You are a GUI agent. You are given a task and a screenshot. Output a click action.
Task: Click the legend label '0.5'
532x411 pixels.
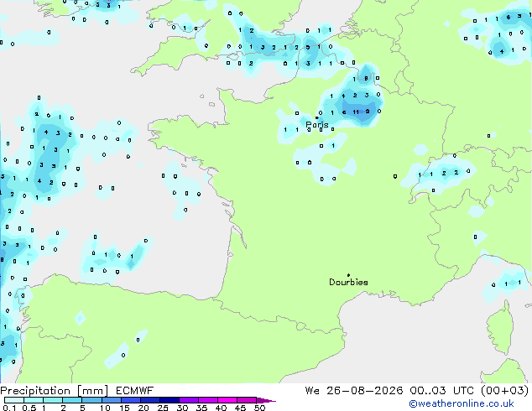coord(29,408)
